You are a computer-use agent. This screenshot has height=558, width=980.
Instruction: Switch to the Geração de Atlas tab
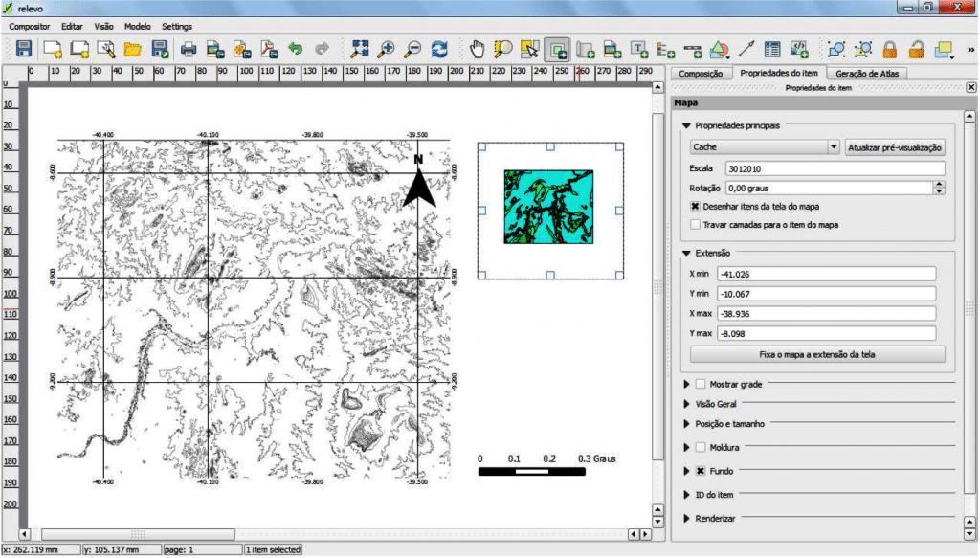coord(866,73)
